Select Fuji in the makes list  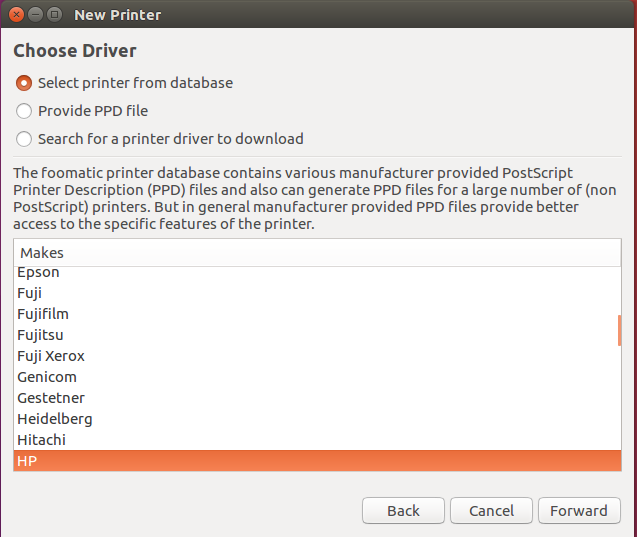click(x=30, y=293)
